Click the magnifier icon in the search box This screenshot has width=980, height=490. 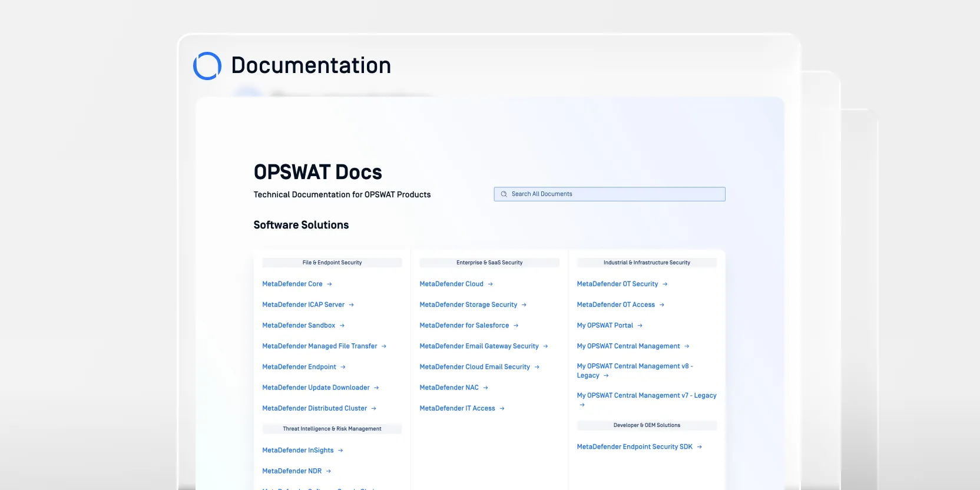504,194
